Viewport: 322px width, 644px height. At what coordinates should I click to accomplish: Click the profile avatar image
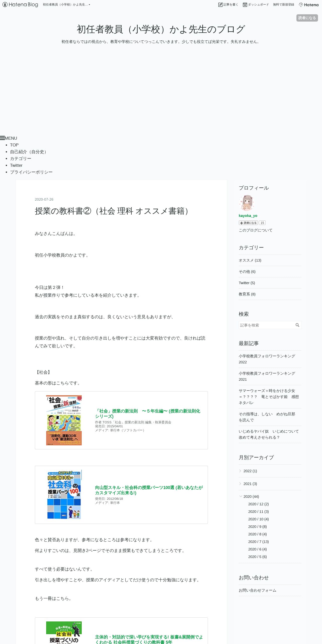pyautogui.click(x=247, y=203)
